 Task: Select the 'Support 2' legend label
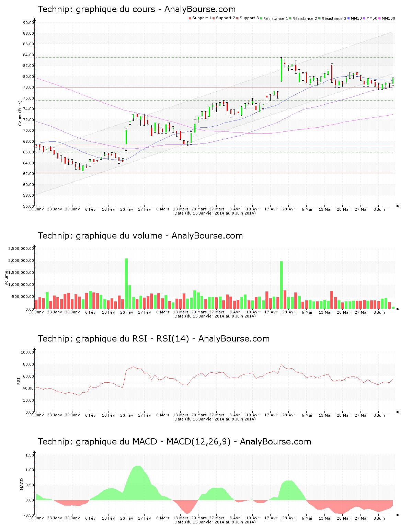(226, 18)
